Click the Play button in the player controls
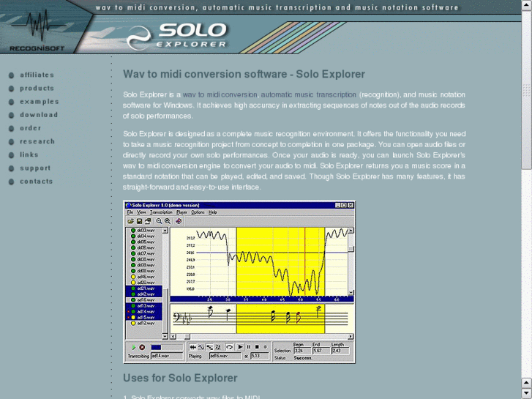This screenshot has width=532, height=399. pos(240,347)
